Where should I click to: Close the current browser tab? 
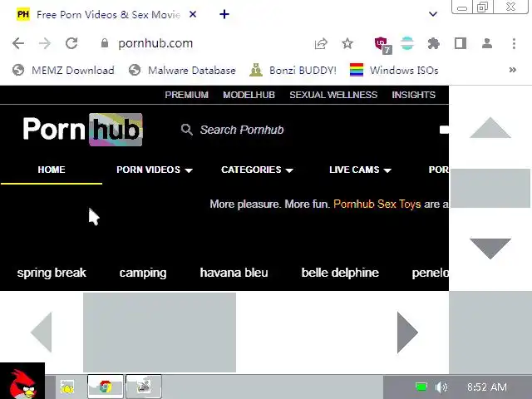coord(193,14)
